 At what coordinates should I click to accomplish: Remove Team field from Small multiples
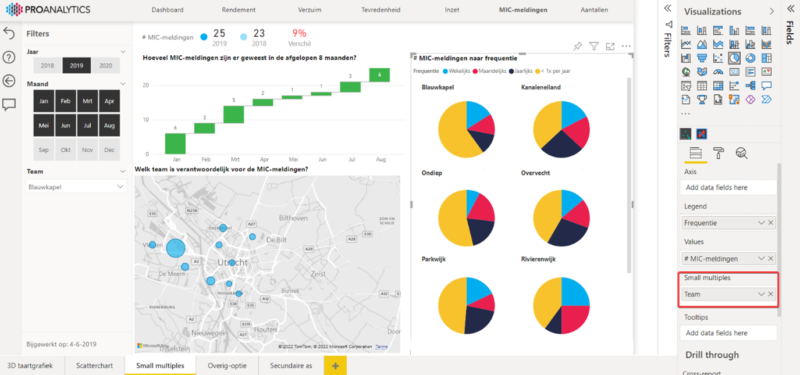pos(771,294)
